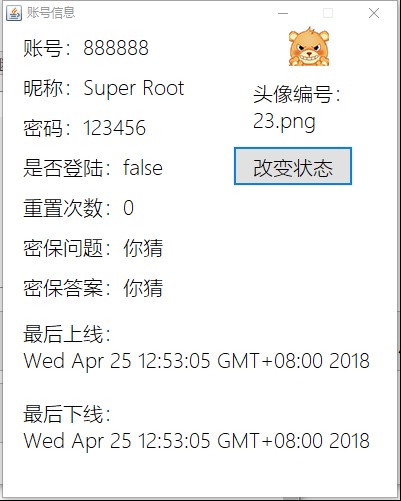Screen dimensions: 401x501
Task: Click the Java icon in title bar
Action: 14,13
